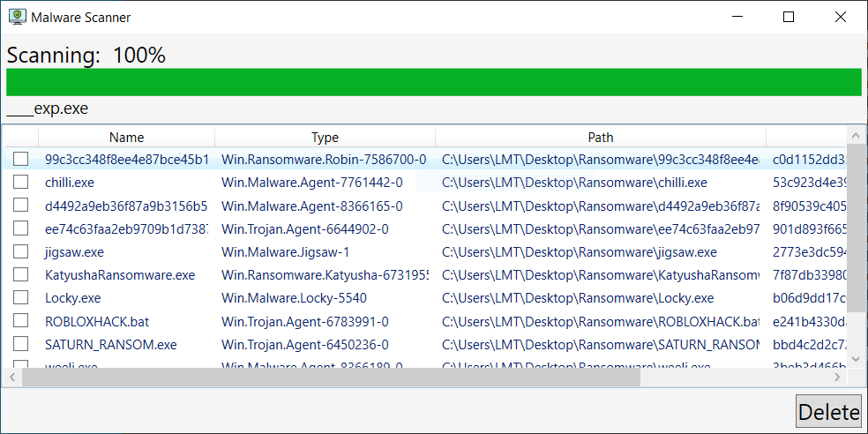The image size is (868, 434).
Task: Click the Win.Ransomware.Robin-7586700-0 type cell
Action: click(324, 160)
